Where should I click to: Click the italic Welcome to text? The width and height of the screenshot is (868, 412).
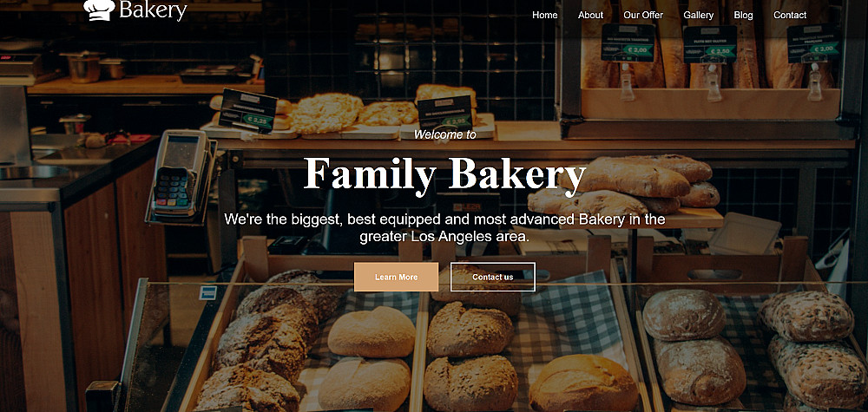pyautogui.click(x=445, y=134)
